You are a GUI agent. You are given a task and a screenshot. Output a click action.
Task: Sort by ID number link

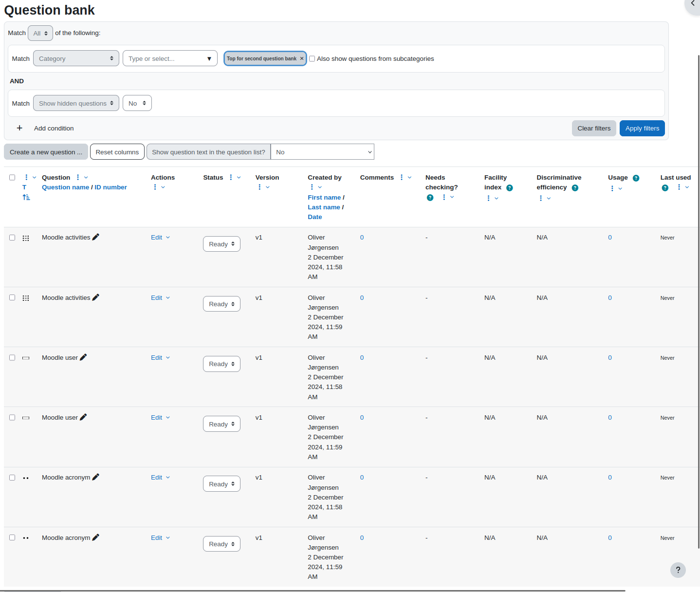pyautogui.click(x=111, y=187)
